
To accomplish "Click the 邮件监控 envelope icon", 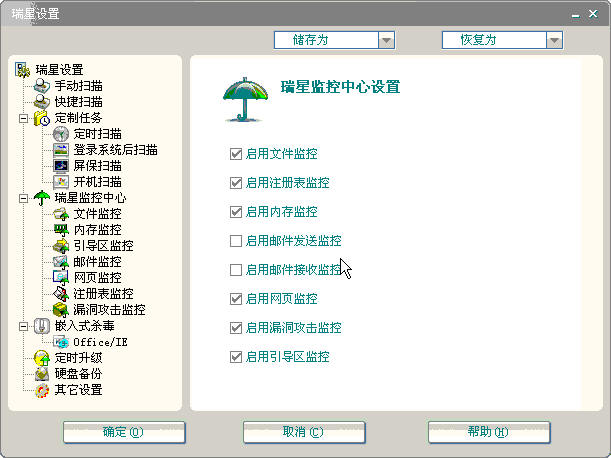I will pyautogui.click(x=61, y=262).
